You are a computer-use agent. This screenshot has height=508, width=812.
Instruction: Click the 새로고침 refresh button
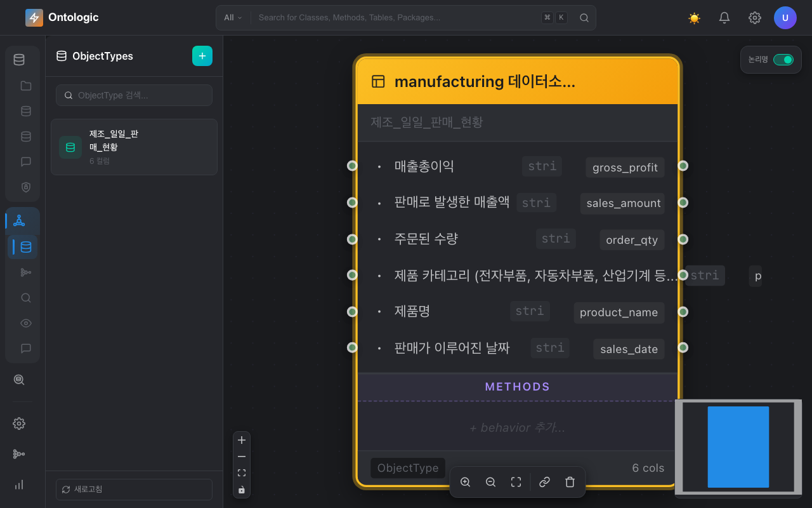point(134,490)
